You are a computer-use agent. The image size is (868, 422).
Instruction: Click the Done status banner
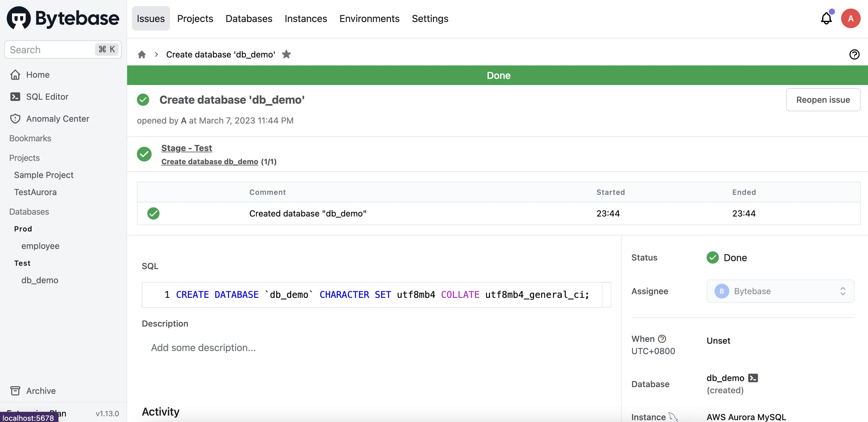click(497, 75)
